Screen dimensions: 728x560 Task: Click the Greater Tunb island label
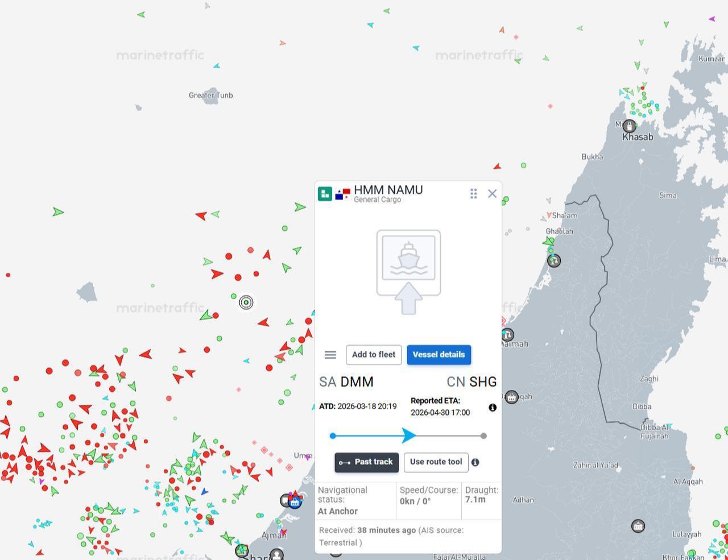[x=210, y=96]
